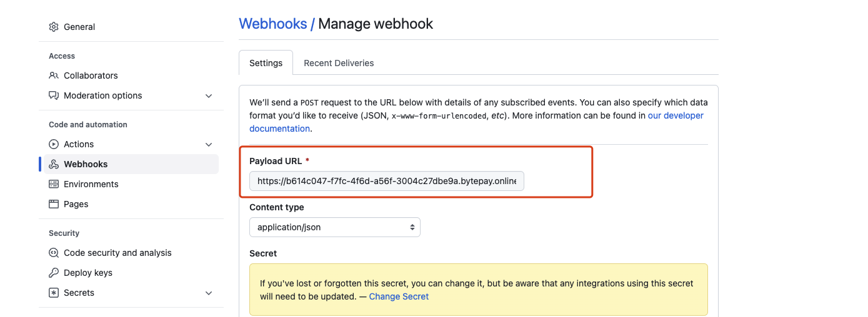
Task: Follow the Webhooks breadcrumb link
Action: [x=273, y=24]
